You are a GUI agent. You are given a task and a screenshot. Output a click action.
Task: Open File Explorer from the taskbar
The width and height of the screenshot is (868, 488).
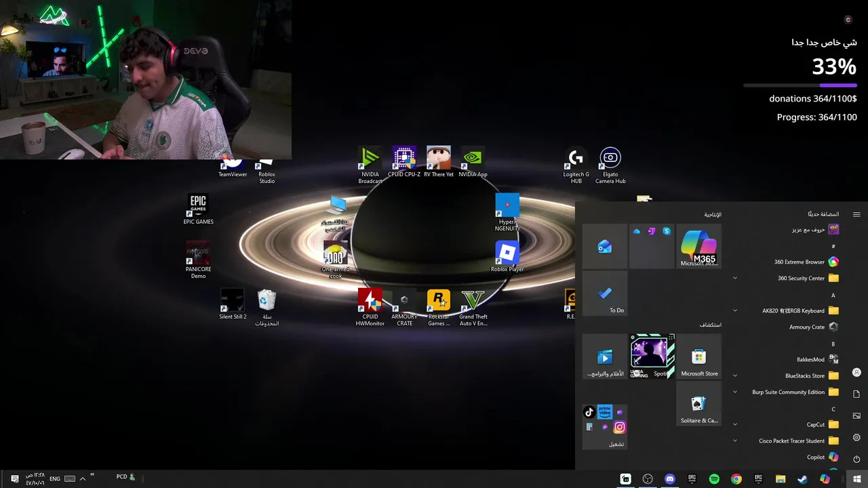coord(781,479)
